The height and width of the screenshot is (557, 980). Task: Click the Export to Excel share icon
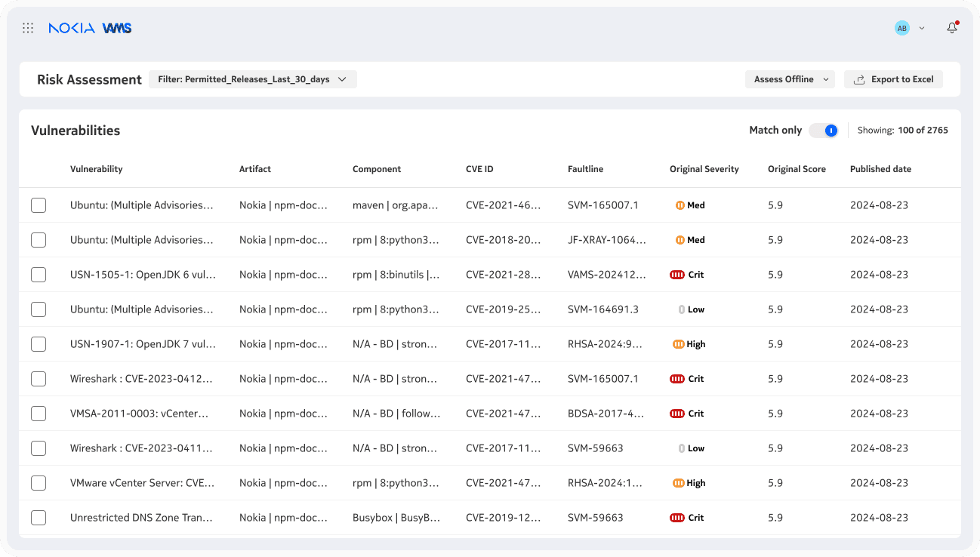(x=859, y=79)
